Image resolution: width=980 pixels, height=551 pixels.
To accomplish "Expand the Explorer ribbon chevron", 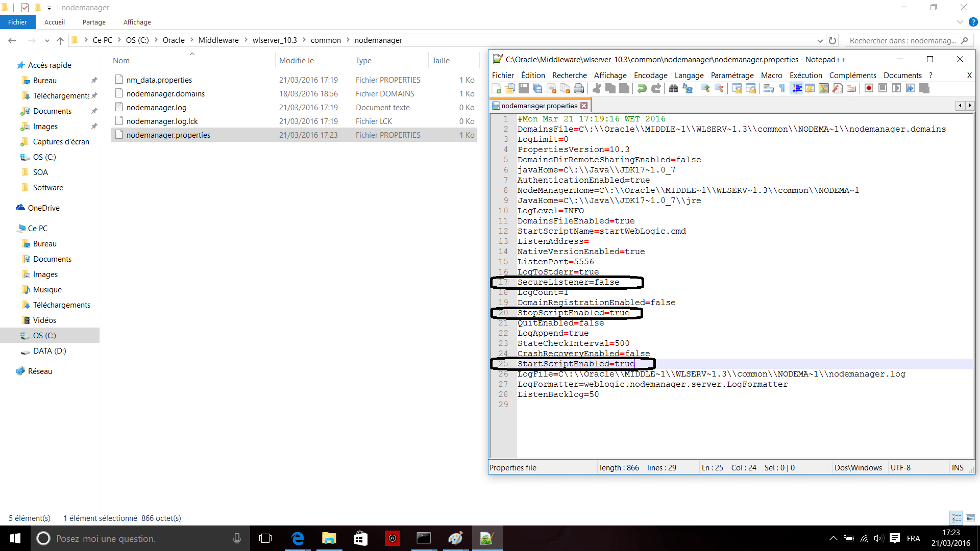I will tap(960, 22).
